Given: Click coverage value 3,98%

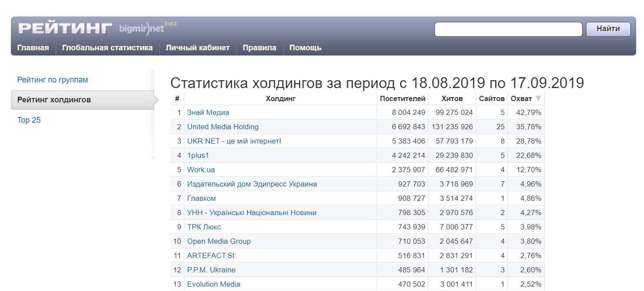Looking at the screenshot, I should click(x=531, y=227).
